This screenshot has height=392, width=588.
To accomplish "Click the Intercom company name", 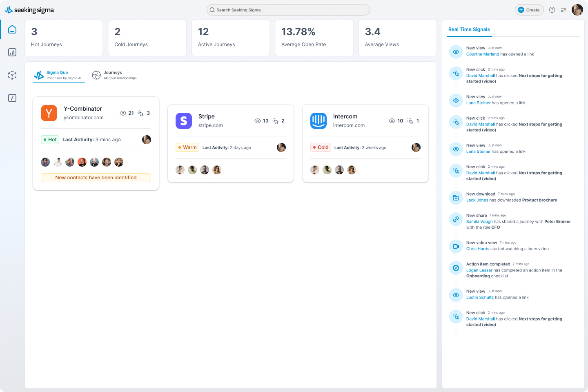I will click(x=345, y=116).
